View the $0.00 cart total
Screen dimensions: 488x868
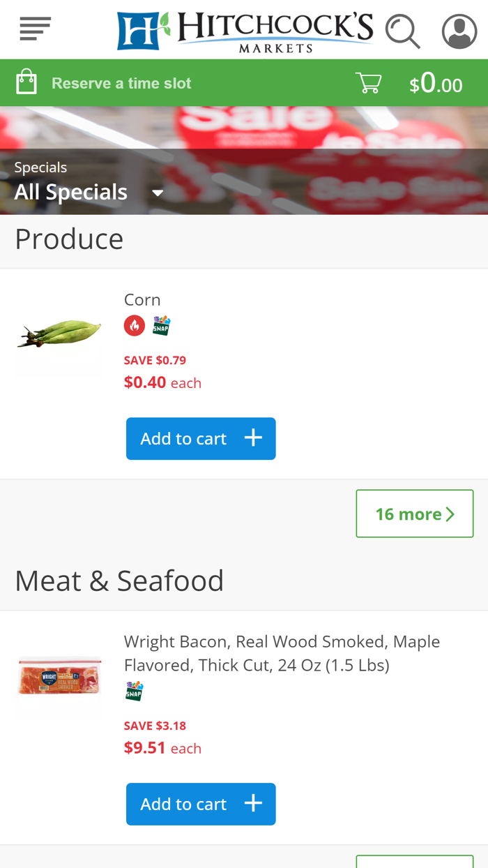(436, 84)
